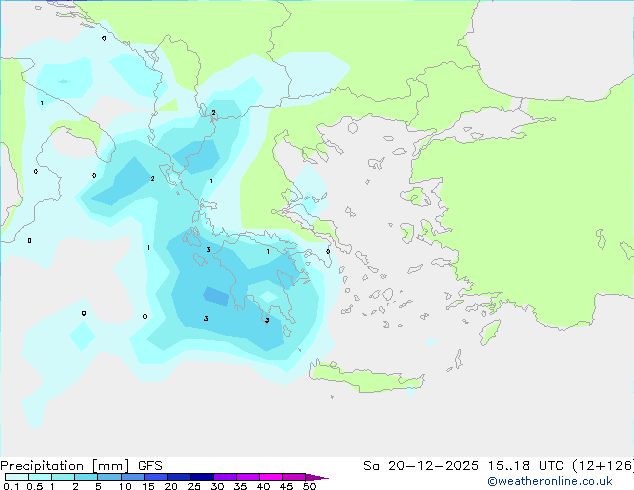Click the purple arrow tip past 50 on legend
This screenshot has width=634, height=490.
(317, 477)
